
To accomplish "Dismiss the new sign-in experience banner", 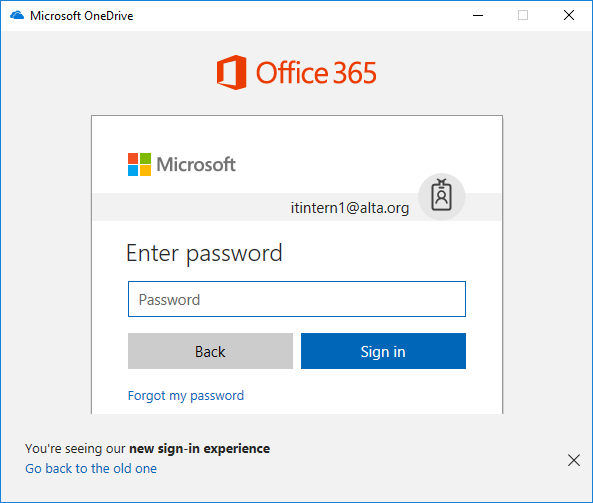I will (x=574, y=460).
